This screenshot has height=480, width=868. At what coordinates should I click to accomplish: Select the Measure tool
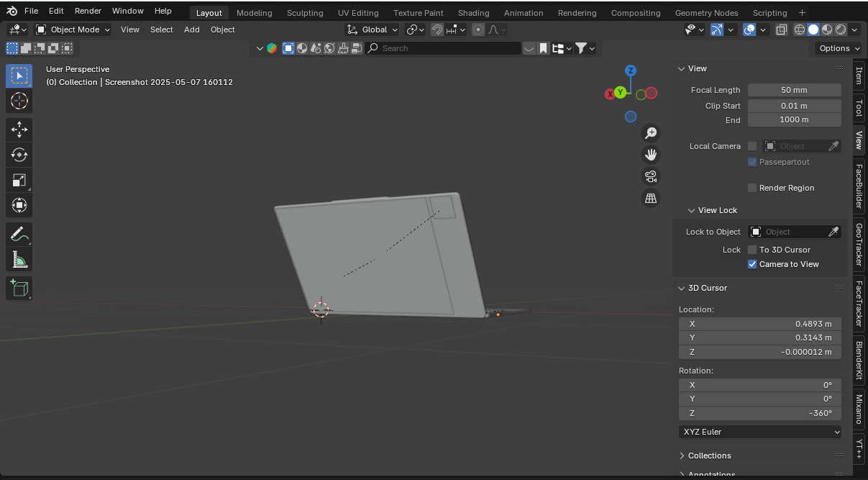pos(19,259)
